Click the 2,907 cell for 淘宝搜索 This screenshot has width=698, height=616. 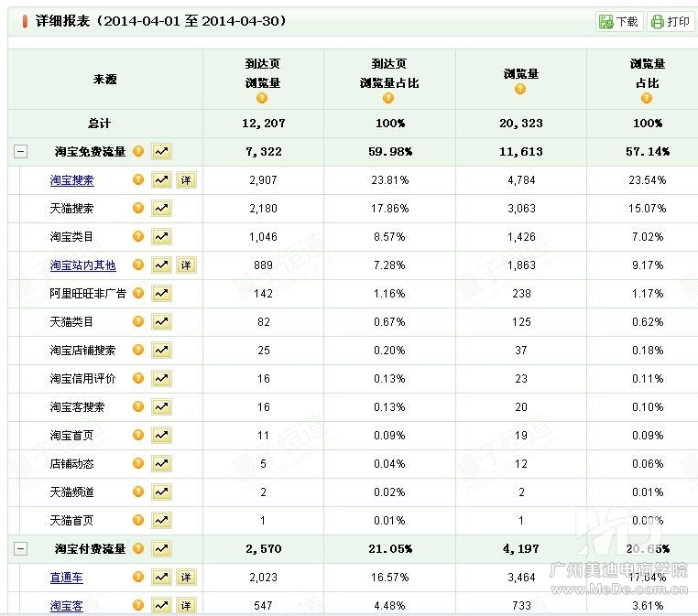pos(263,180)
